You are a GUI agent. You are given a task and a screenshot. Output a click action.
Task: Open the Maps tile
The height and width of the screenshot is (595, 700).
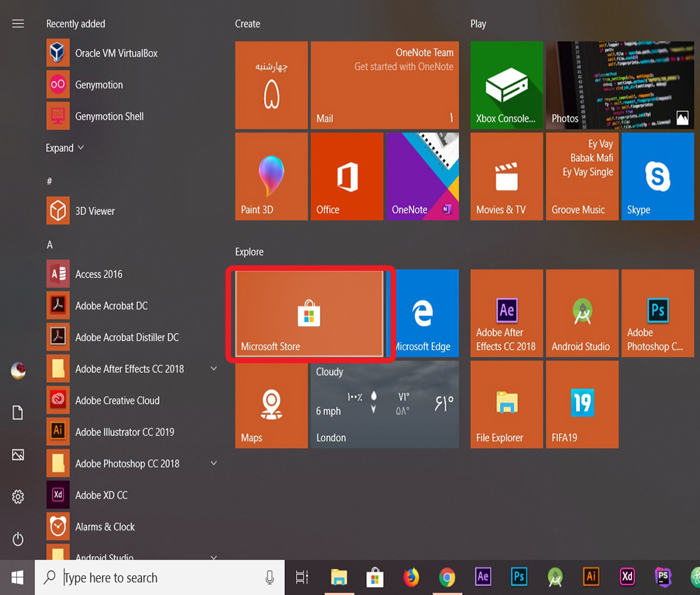point(272,405)
